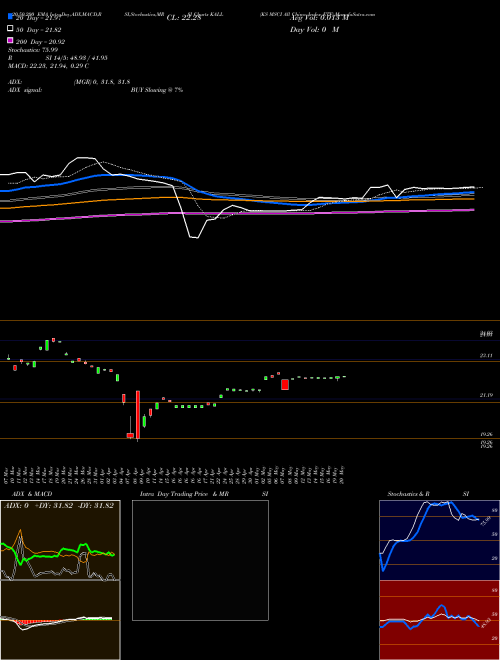Click the blue 20 Day EMA legend swatch
This screenshot has height=660, width=500.
pyautogui.click(x=10, y=17)
